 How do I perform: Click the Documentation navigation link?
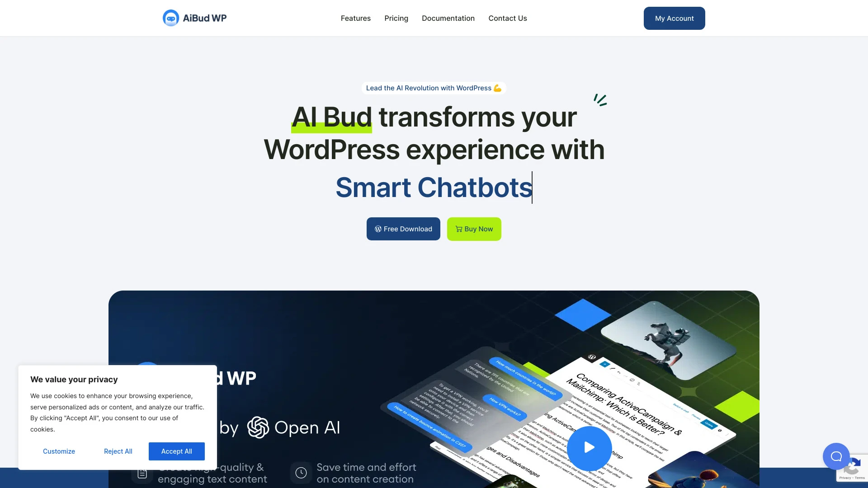pyautogui.click(x=448, y=18)
